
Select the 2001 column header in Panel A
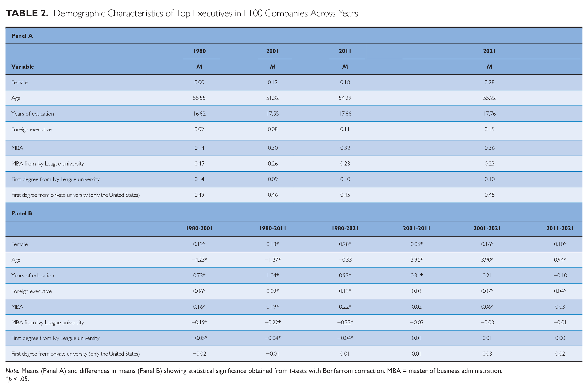click(x=272, y=51)
